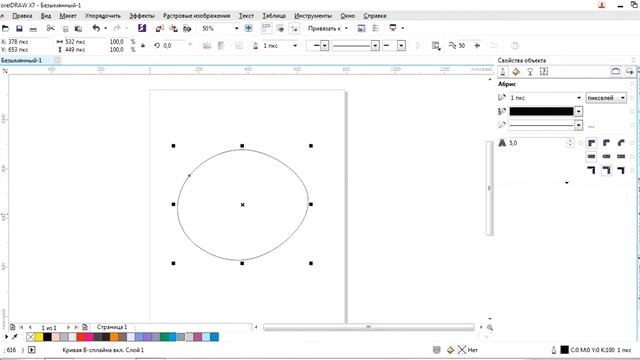Click the Cut scissors icon
Image resolution: width=640 pixels, height=360 pixels.
click(x=50, y=28)
